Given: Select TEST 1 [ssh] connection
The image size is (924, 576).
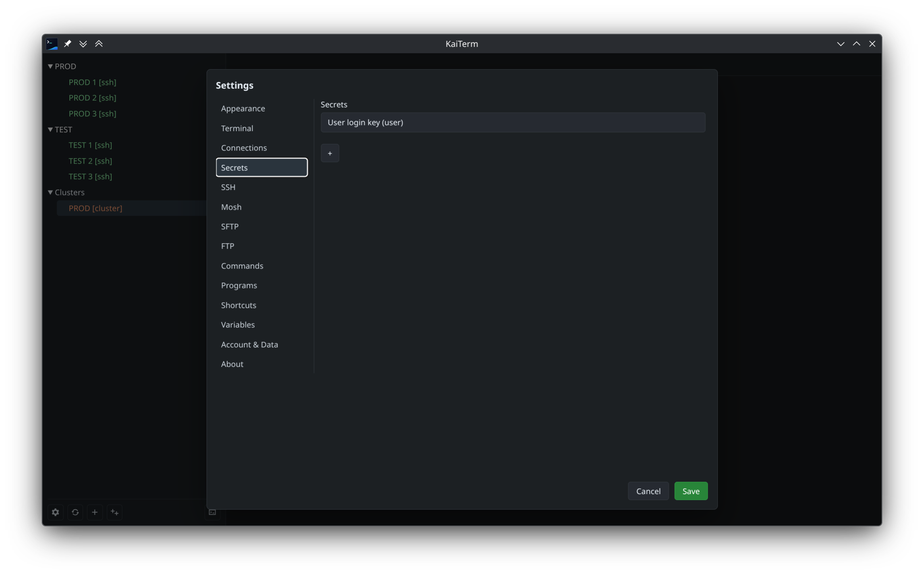Looking at the screenshot, I should pyautogui.click(x=91, y=145).
